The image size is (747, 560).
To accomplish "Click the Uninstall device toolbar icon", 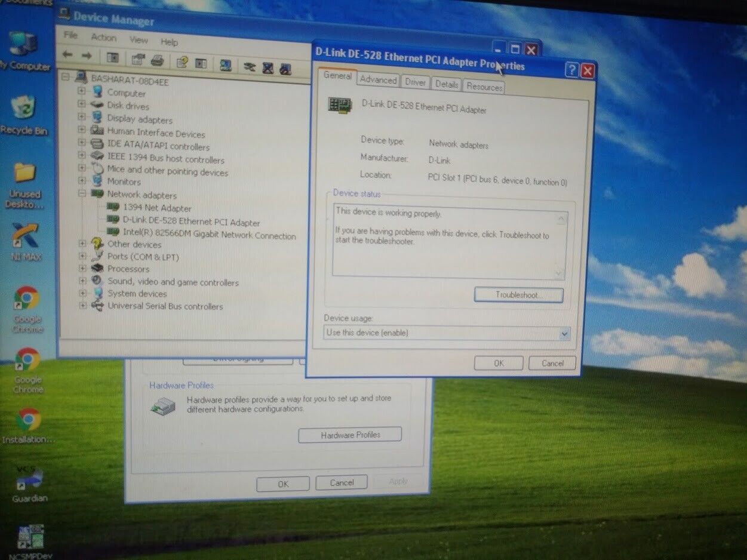I will coord(250,66).
